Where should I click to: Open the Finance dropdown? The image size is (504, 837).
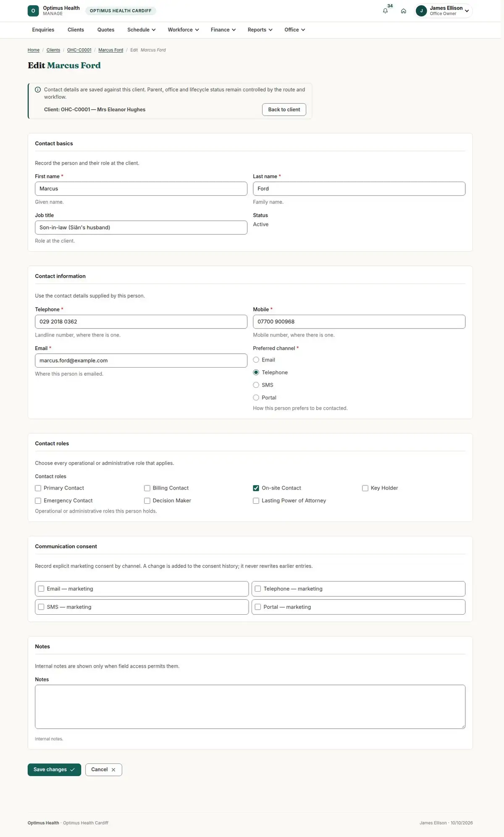[x=223, y=30]
